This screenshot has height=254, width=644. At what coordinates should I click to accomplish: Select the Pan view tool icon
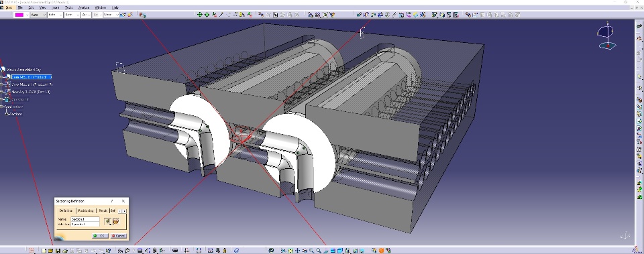[x=297, y=250]
